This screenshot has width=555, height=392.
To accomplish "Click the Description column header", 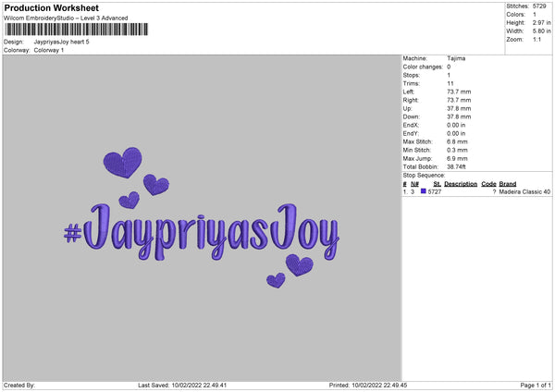I will click(461, 184).
